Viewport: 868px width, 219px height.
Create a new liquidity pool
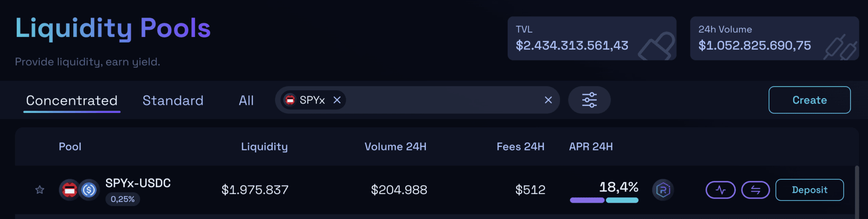coord(809,100)
